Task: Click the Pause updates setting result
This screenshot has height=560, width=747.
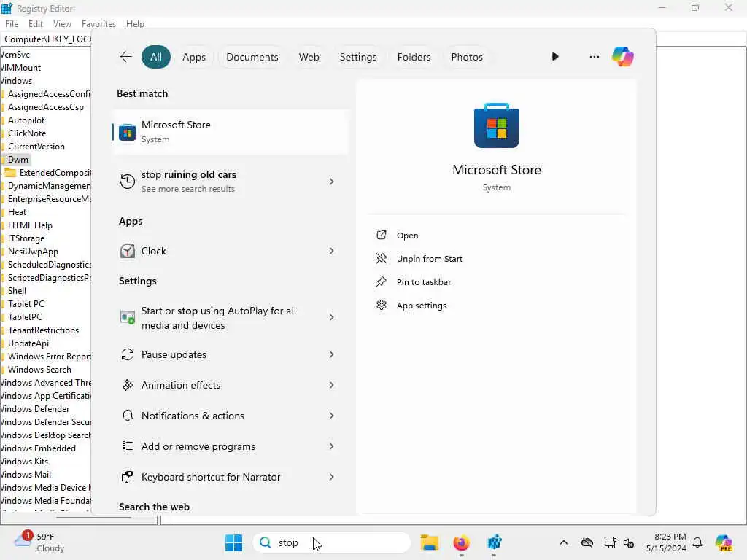Action: point(230,354)
